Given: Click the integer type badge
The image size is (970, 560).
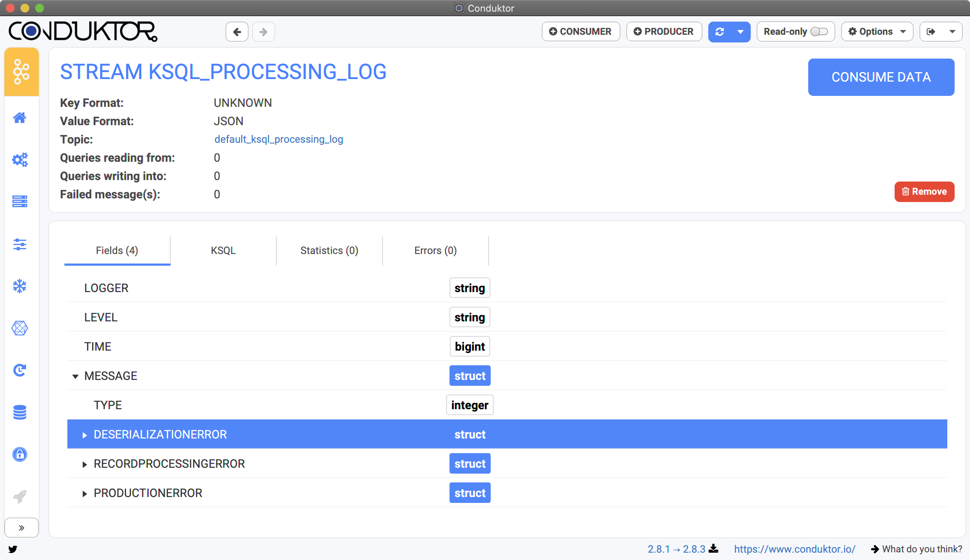Looking at the screenshot, I should click(470, 405).
